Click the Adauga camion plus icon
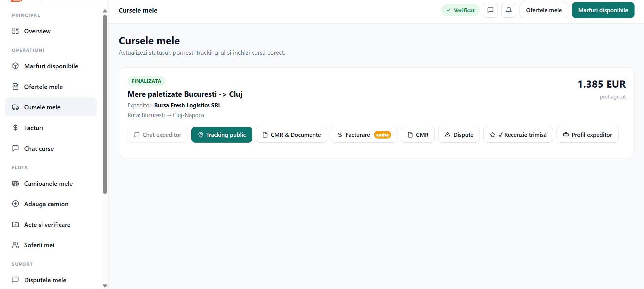644x289 pixels. 16,204
